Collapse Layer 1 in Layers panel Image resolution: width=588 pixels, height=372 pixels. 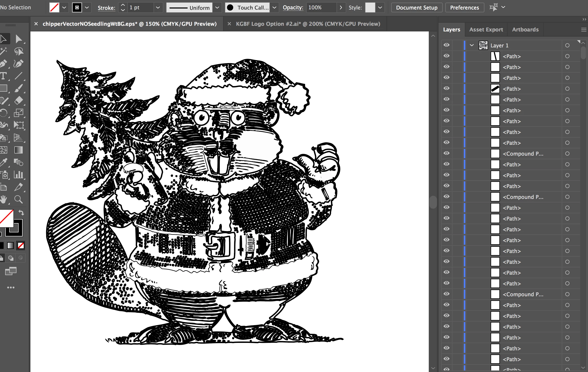coord(472,45)
